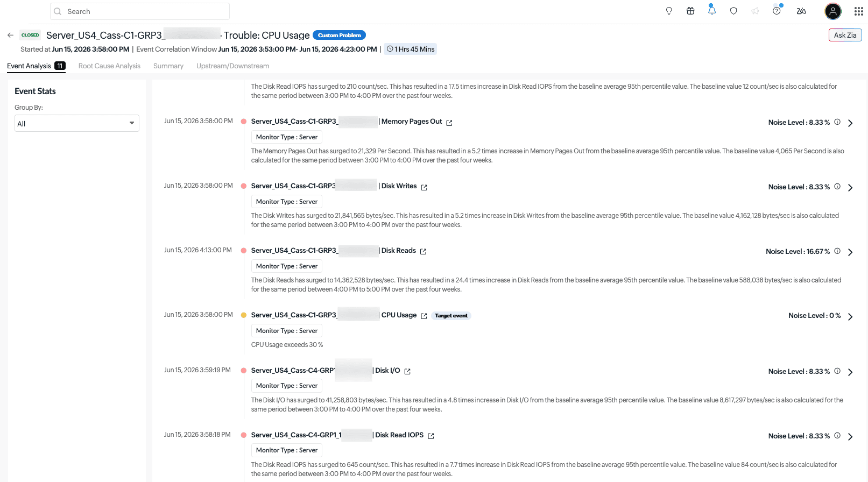Click the CLOSED status badge
Screen dimensions: 868x482
30,35
